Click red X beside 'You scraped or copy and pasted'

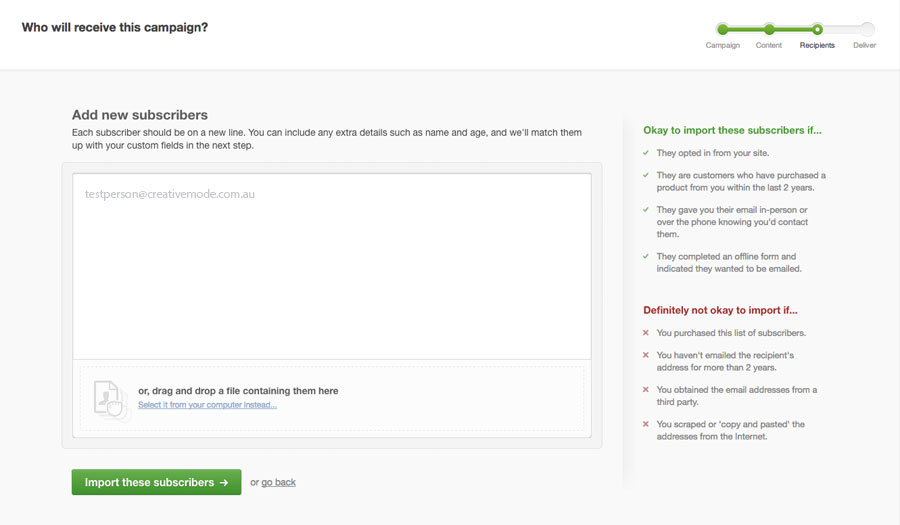pos(646,424)
